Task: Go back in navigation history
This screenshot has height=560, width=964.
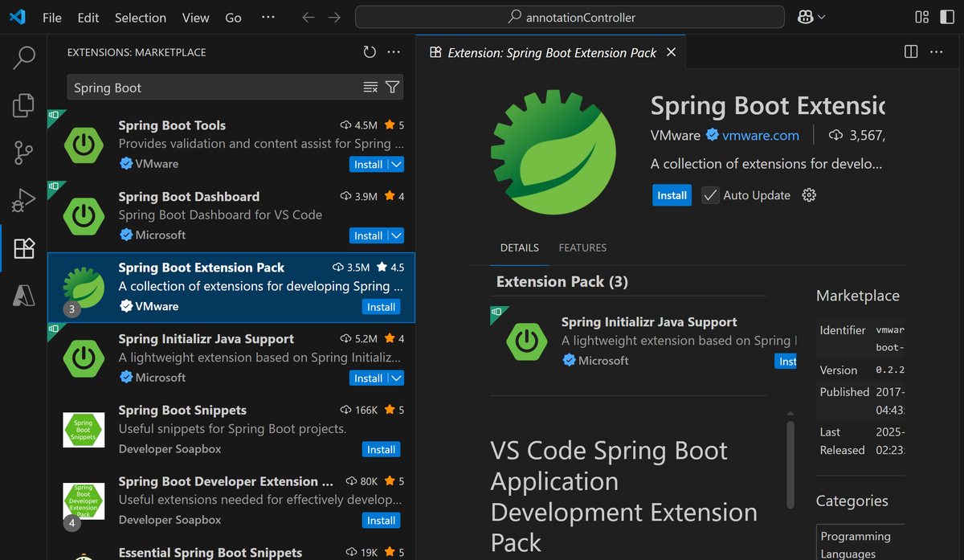Action: [308, 17]
